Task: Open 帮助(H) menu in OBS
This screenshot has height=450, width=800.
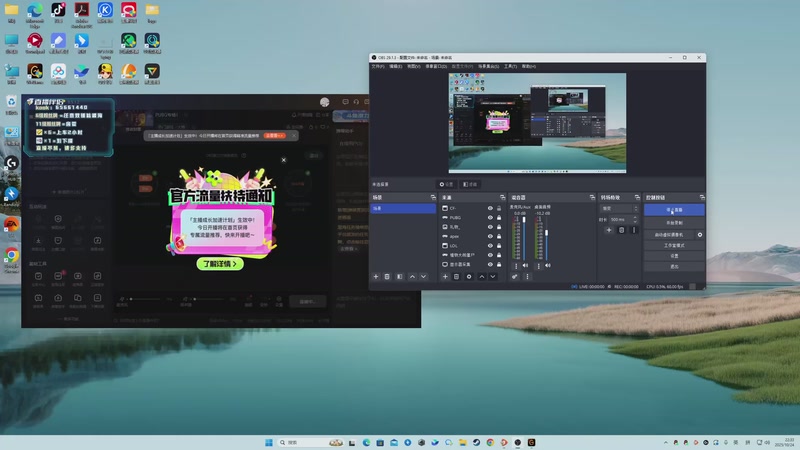Action: (529, 66)
